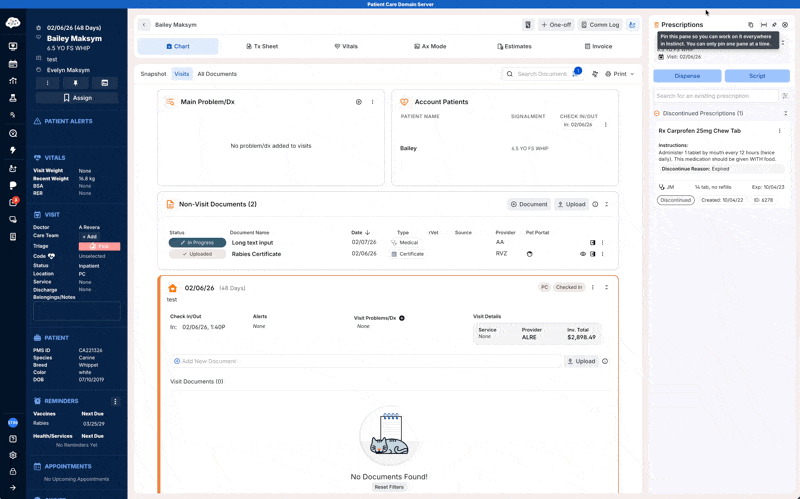Viewport: 800px width, 499px height.
Task: Collapse the Non-Visit Documents section
Action: [x=606, y=204]
